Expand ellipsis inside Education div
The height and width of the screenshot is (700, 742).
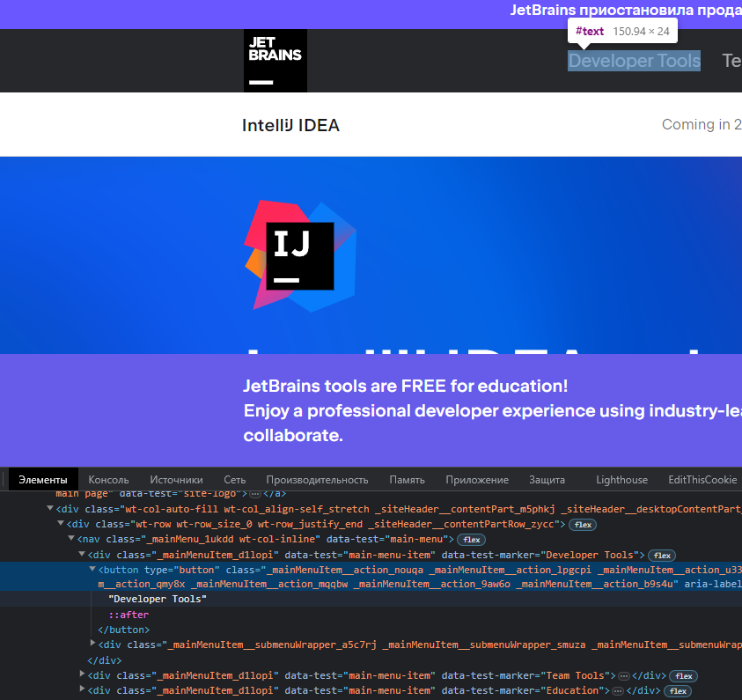pos(617,691)
